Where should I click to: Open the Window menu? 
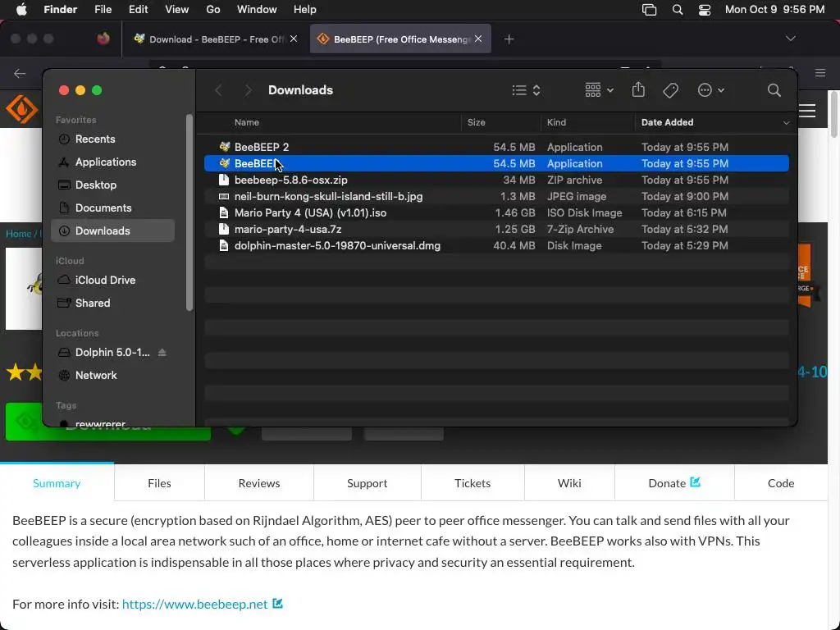click(257, 10)
